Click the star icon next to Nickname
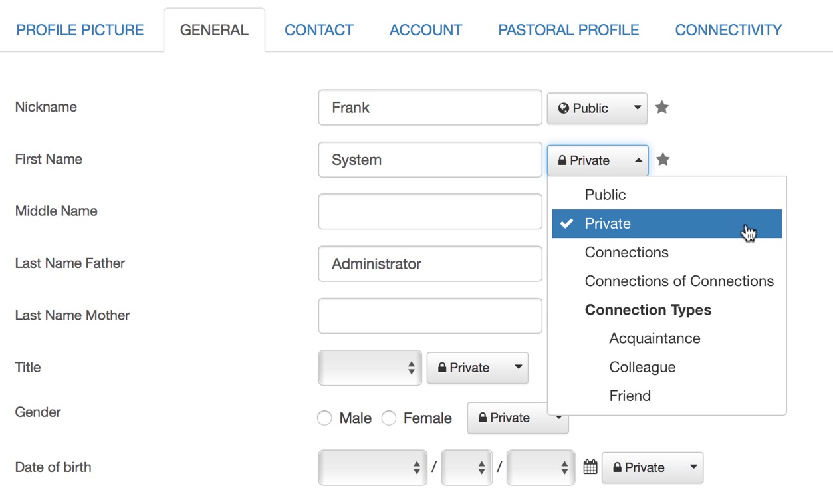 click(x=661, y=107)
